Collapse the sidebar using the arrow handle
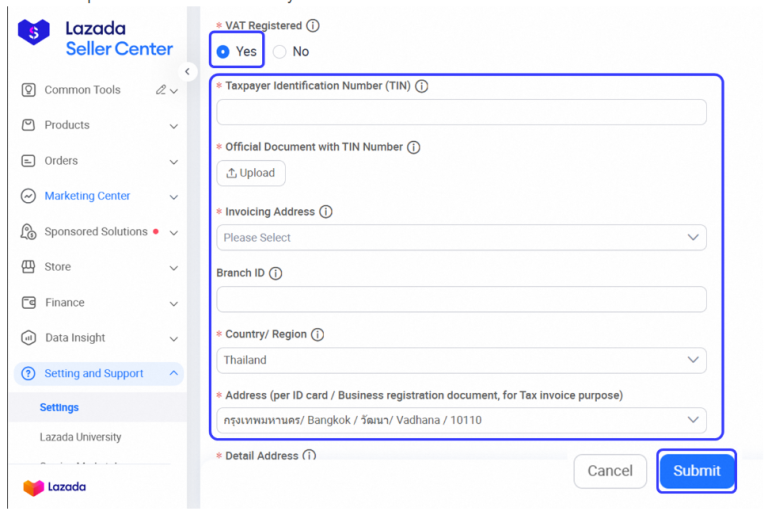The image size is (768, 515). (x=188, y=72)
